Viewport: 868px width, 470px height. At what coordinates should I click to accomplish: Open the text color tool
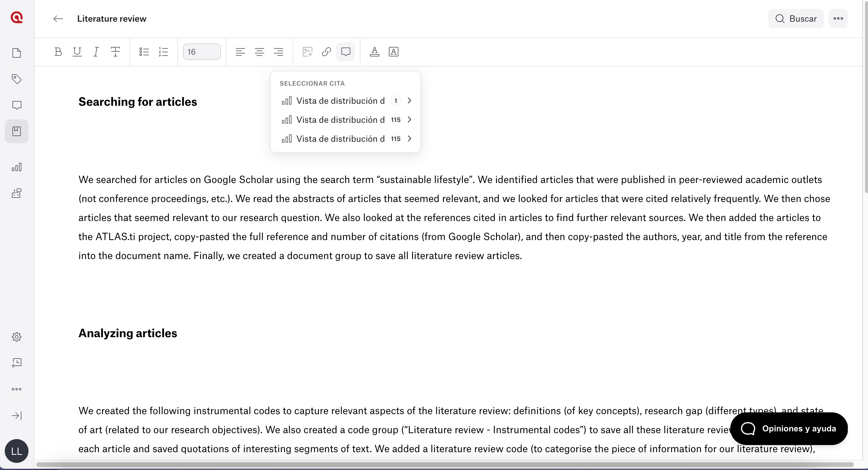pyautogui.click(x=374, y=52)
